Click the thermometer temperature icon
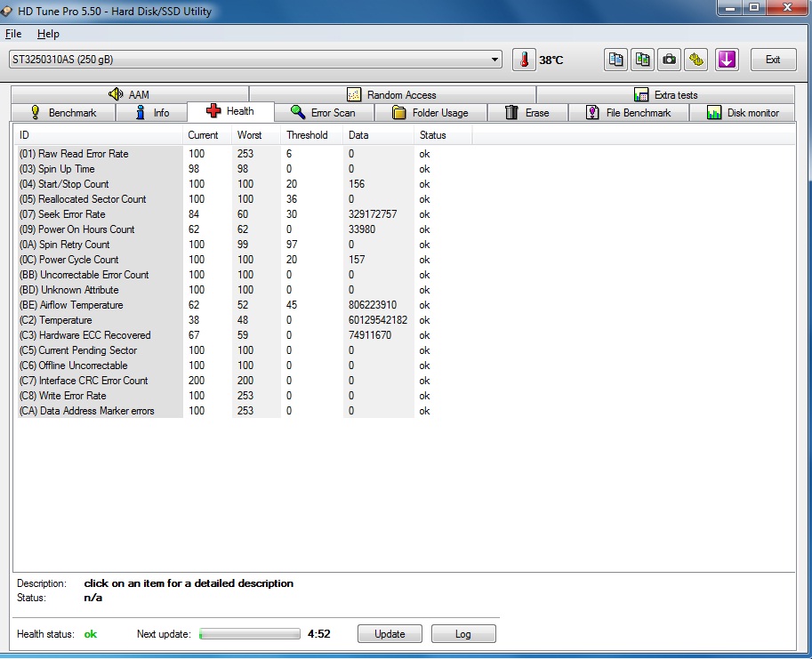Viewport: 812px width, 659px height. pyautogui.click(x=524, y=60)
